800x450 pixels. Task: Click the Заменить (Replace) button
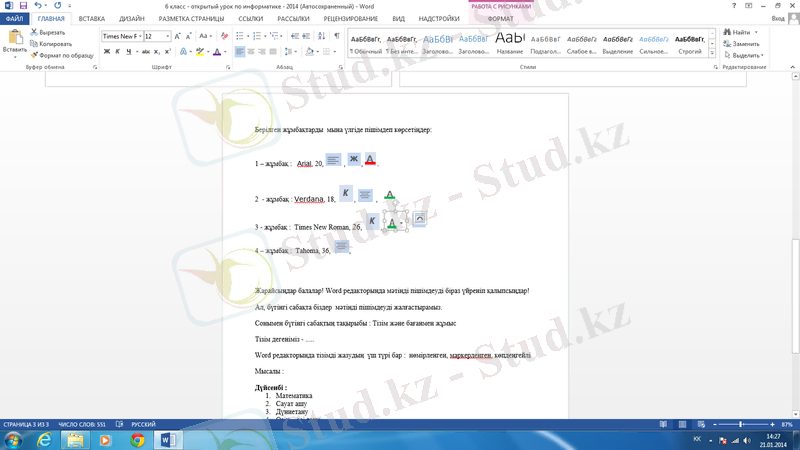pos(745,44)
